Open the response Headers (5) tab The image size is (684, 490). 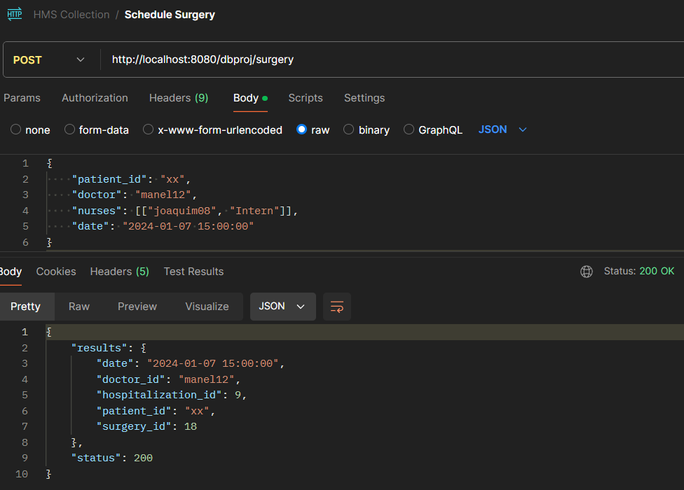pyautogui.click(x=120, y=272)
